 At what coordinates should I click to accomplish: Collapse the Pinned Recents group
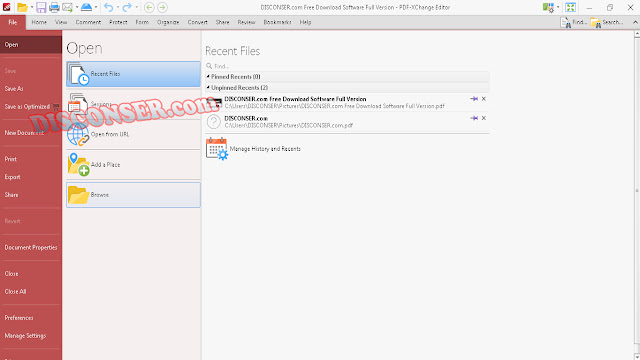tap(208, 76)
